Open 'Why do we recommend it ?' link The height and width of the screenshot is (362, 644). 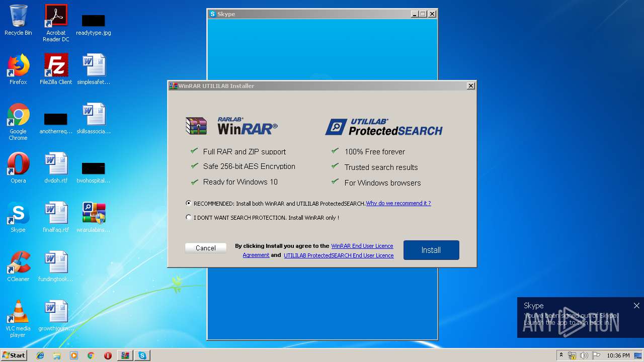click(398, 203)
